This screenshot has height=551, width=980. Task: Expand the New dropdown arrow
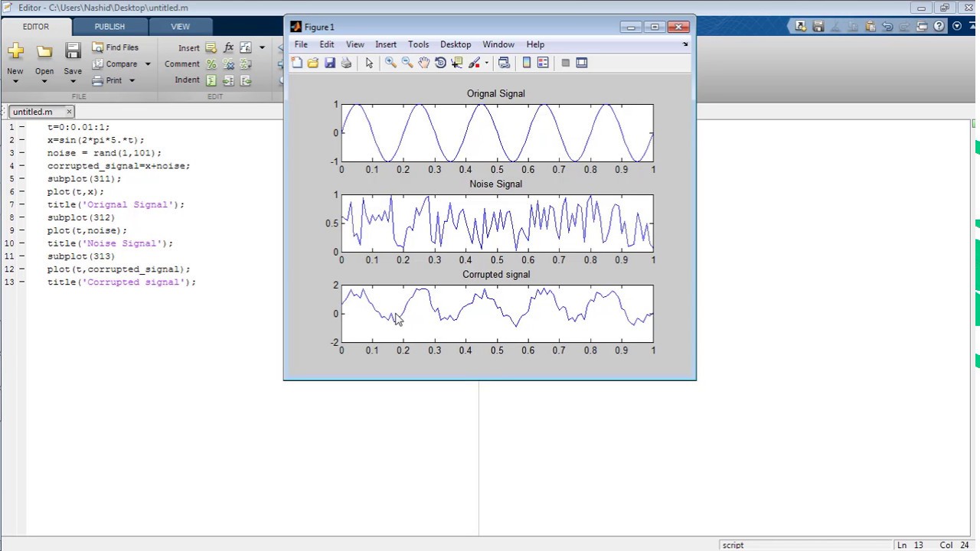[15, 81]
